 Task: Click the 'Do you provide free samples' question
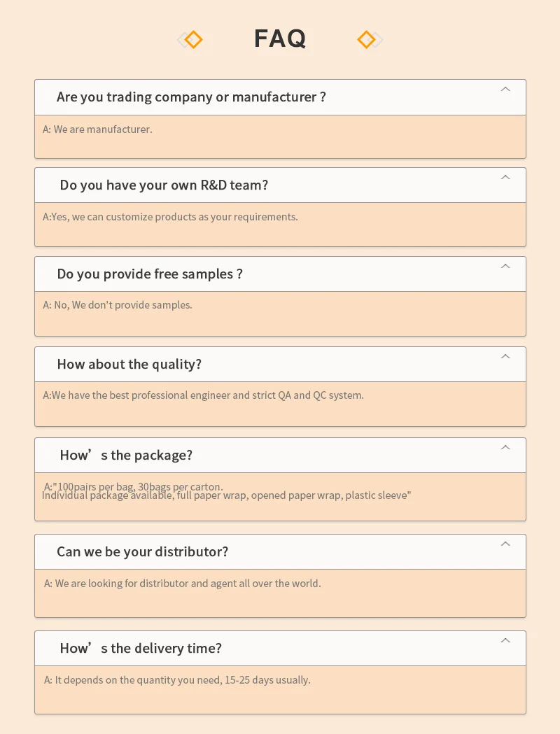[x=150, y=274]
